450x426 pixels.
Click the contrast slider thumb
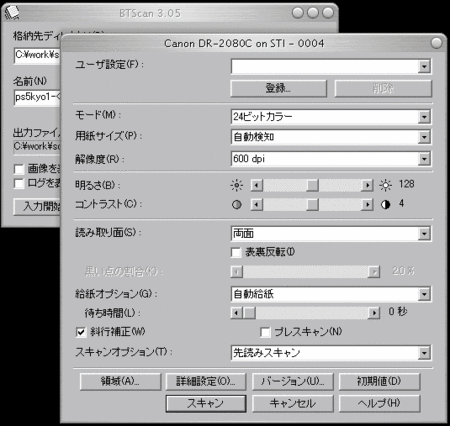pos(312,204)
